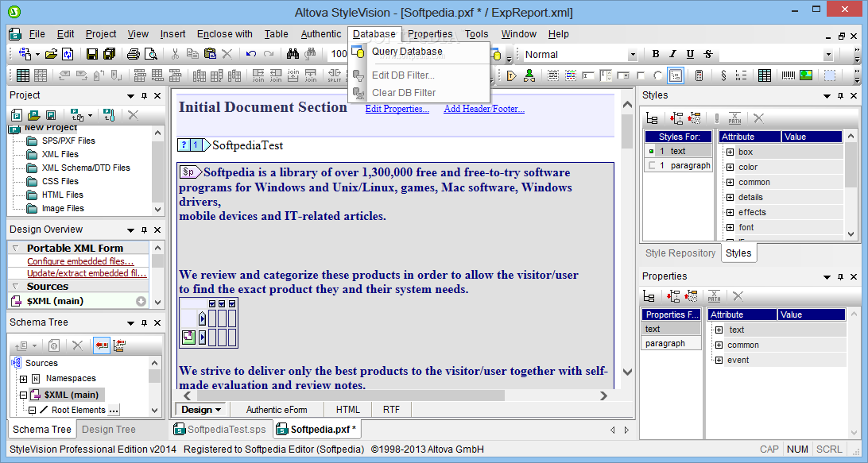Toggle the red arrow synchronize tree button
This screenshot has width=868, height=463.
point(101,345)
